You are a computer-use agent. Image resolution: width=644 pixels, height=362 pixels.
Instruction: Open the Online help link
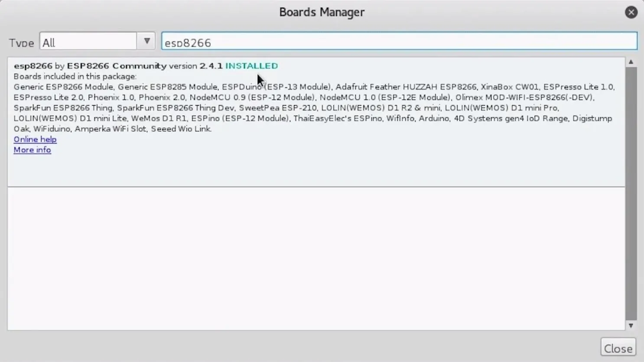(35, 139)
